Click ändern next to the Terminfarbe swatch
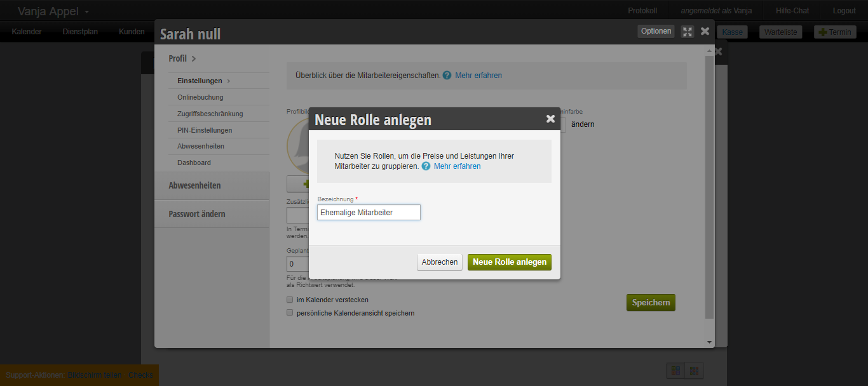The height and width of the screenshot is (386, 868). (583, 124)
